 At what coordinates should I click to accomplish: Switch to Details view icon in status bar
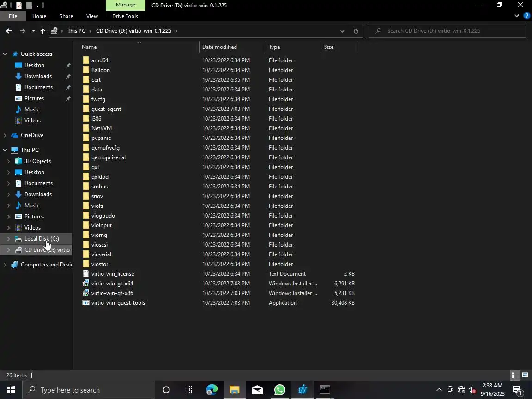[514, 375]
